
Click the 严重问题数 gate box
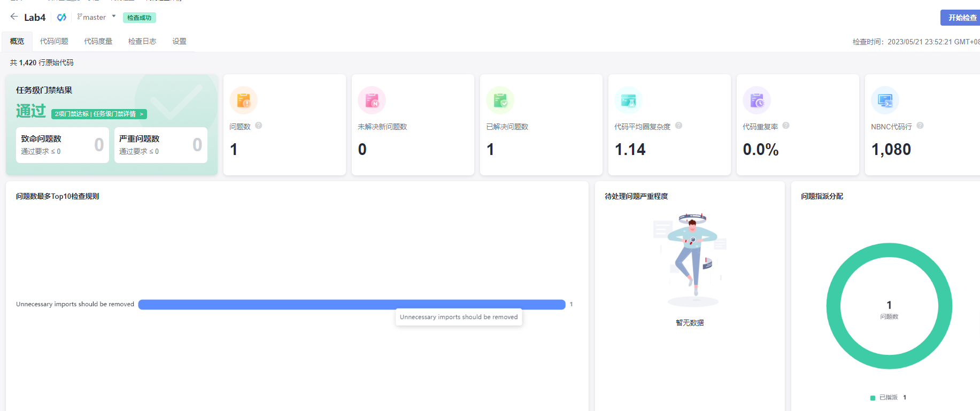(161, 145)
